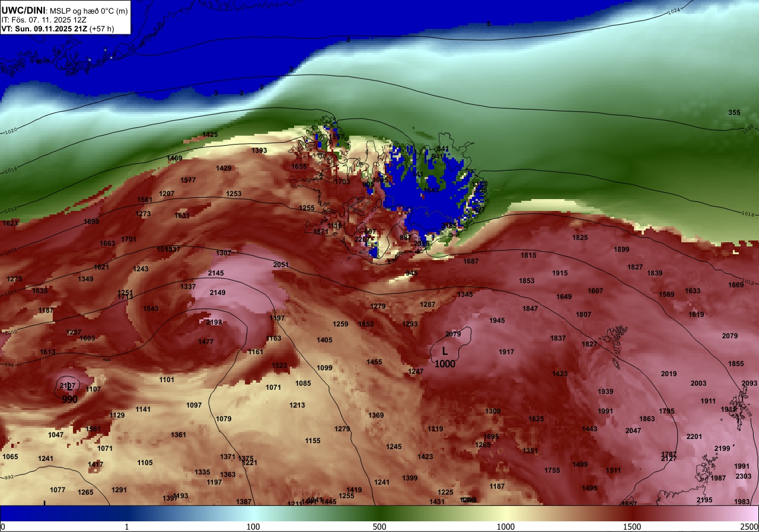Image resolution: width=759 pixels, height=532 pixels.
Task: Click the height value '1755'
Action: pos(552,470)
